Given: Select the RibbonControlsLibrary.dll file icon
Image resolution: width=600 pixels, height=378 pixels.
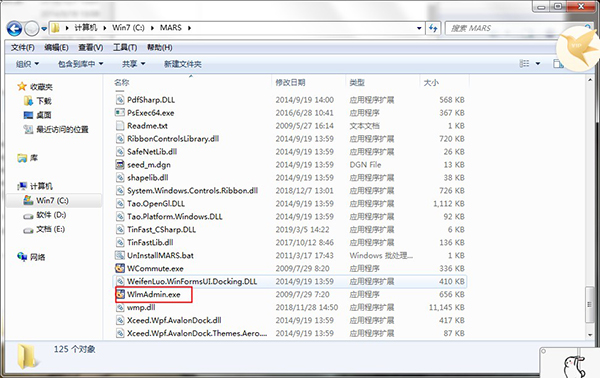Looking at the screenshot, I should click(120, 139).
